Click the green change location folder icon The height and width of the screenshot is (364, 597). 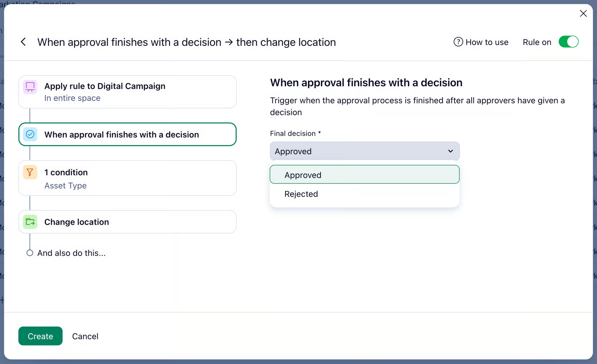tap(30, 222)
